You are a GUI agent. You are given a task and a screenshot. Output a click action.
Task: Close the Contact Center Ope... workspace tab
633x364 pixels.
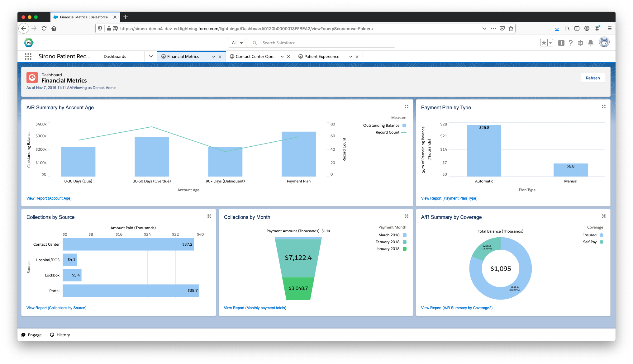click(x=288, y=57)
